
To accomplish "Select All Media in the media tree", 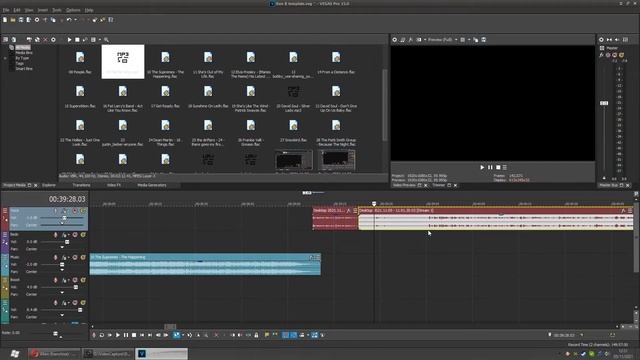I will [x=23, y=47].
